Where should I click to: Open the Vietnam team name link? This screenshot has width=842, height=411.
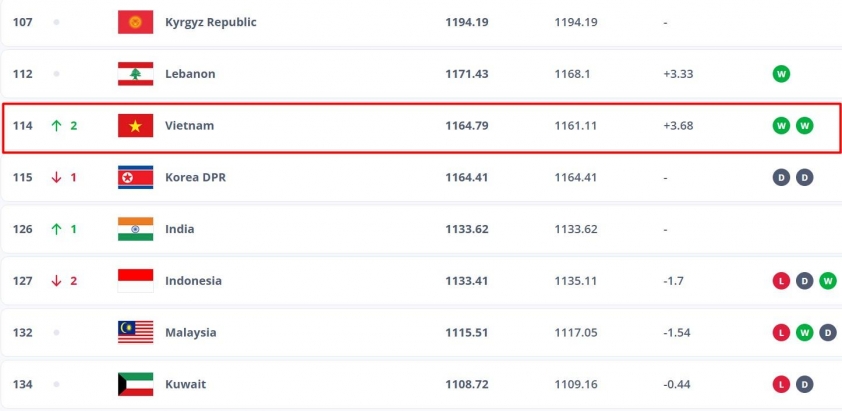pos(190,126)
